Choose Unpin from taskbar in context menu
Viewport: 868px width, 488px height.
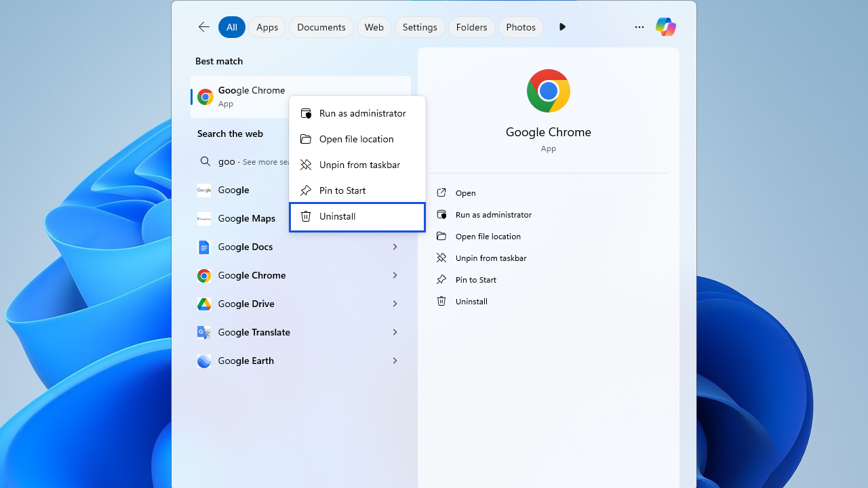(x=357, y=165)
